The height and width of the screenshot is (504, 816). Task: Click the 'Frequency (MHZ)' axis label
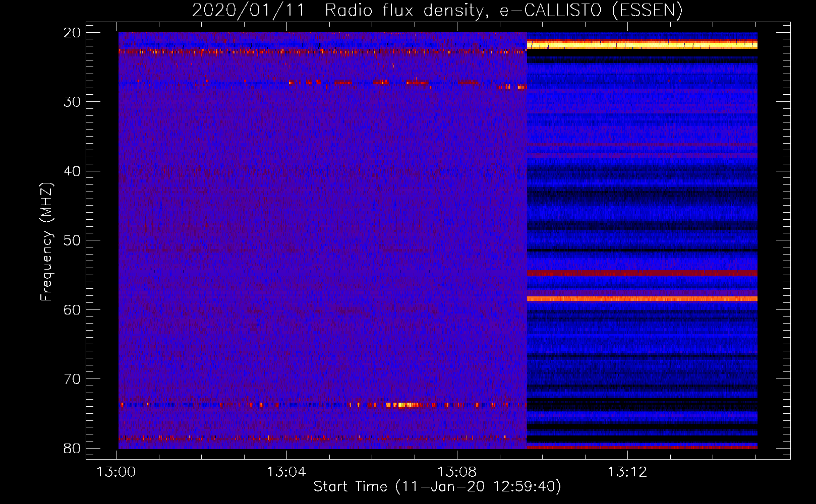pyautogui.click(x=46, y=241)
